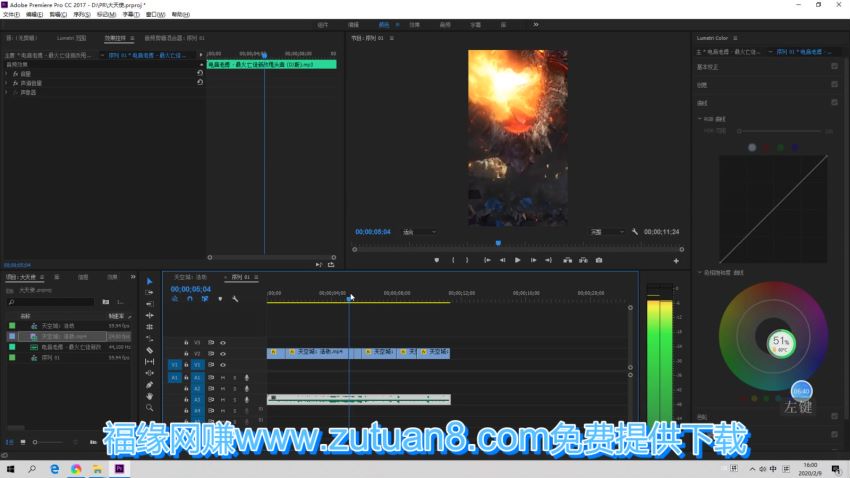Open playback resolution dropdown
Screen dimensions: 850x478
click(607, 232)
